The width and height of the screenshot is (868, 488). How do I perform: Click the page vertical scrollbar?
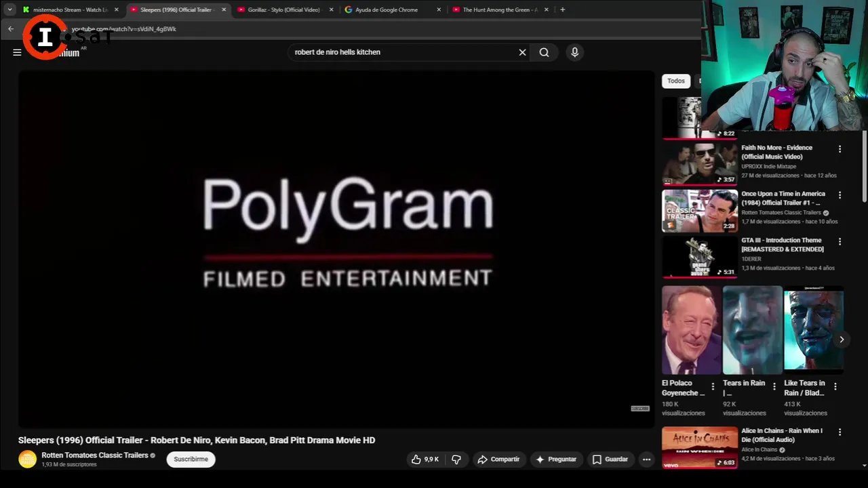(864, 166)
